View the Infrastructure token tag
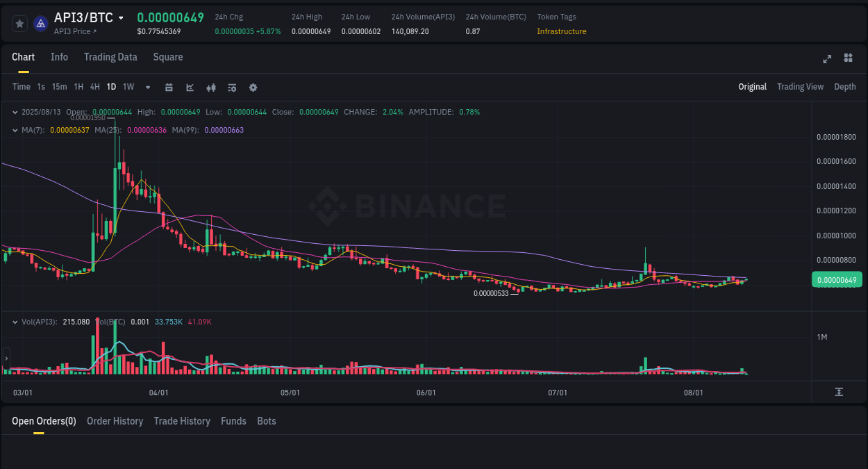The image size is (868, 469). (561, 31)
